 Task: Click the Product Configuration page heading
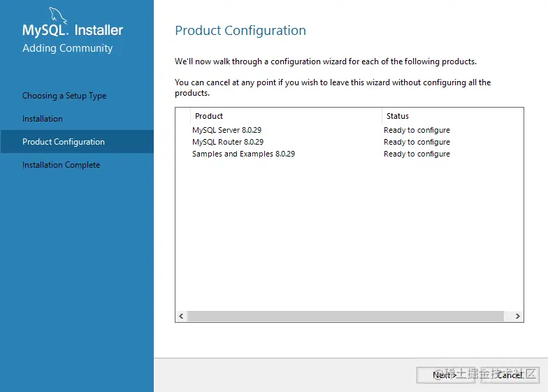pos(240,31)
